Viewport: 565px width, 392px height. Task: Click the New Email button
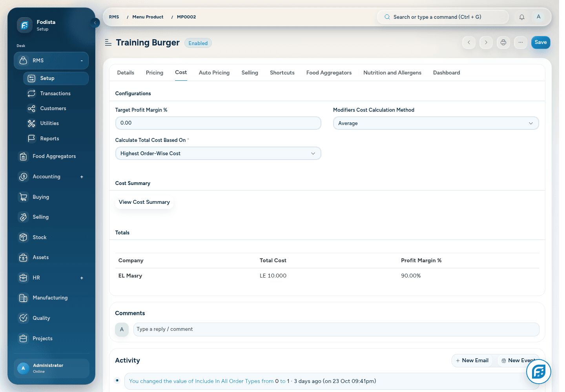(472, 361)
